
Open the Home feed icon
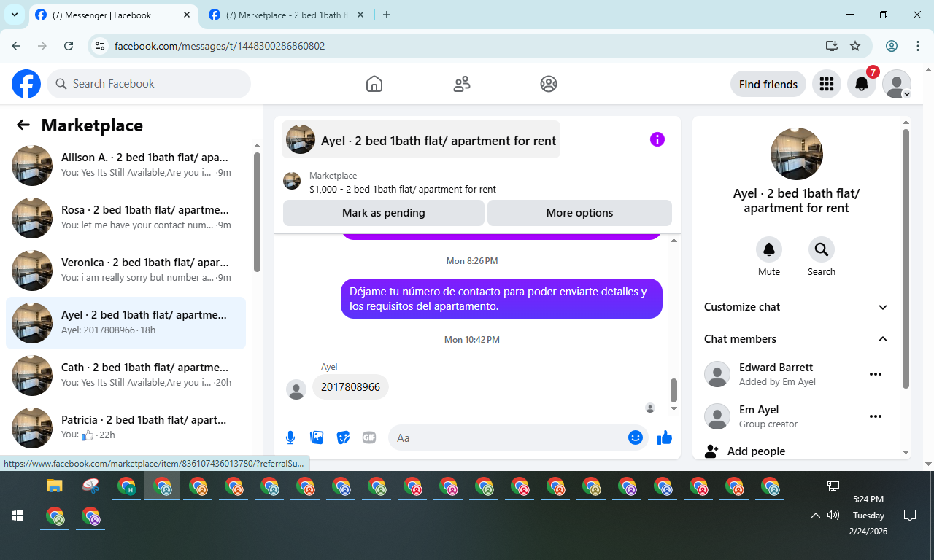point(374,84)
